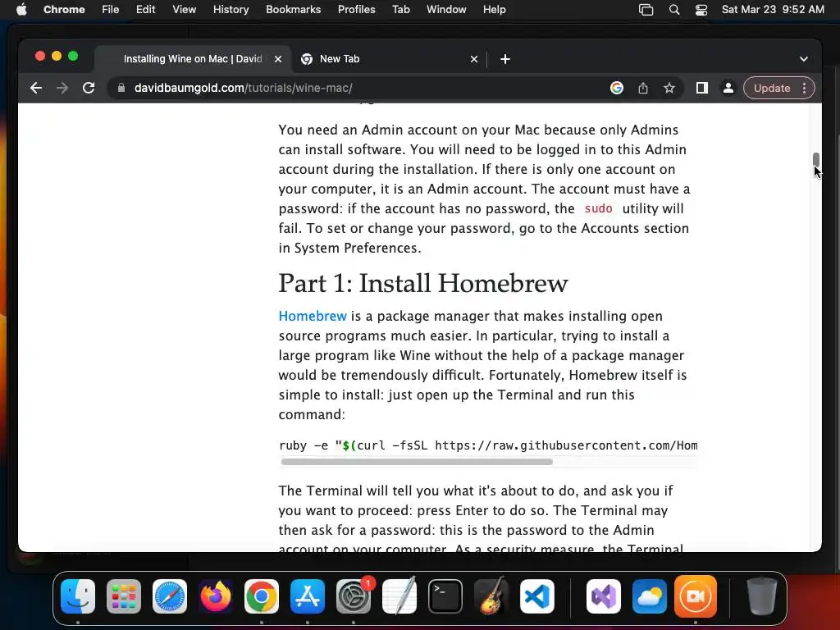Screen dimensions: 840x630
Task: Open GarageBand from the Dock
Action: tap(491, 596)
